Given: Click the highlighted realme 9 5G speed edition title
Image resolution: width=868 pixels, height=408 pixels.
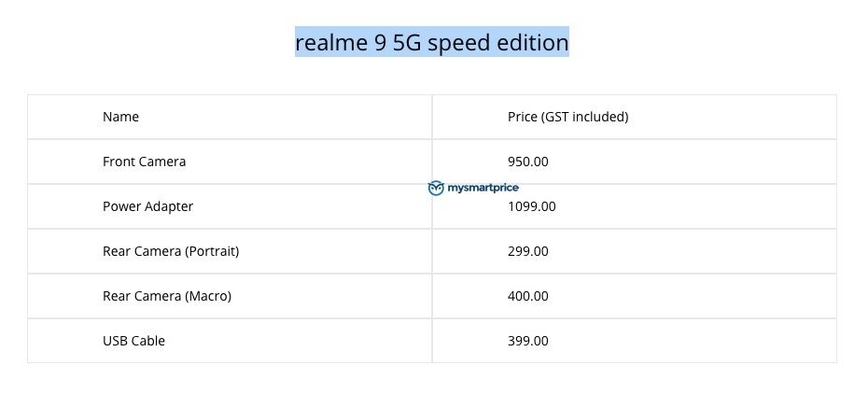Looking at the screenshot, I should click(432, 42).
